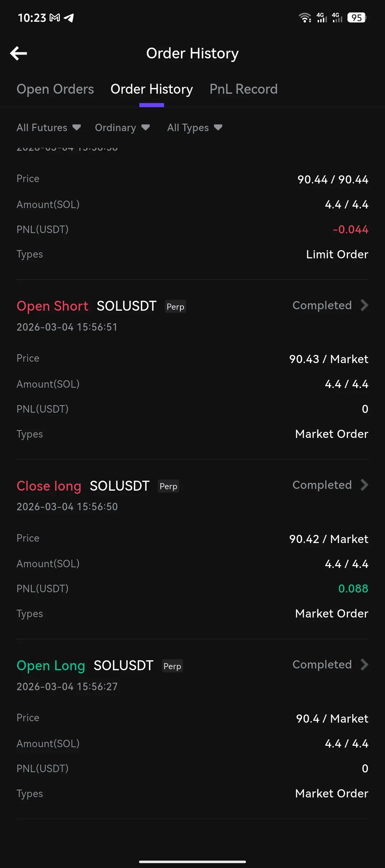Image resolution: width=385 pixels, height=868 pixels.
Task: Switch to the Open Orders tab
Action: click(x=55, y=89)
